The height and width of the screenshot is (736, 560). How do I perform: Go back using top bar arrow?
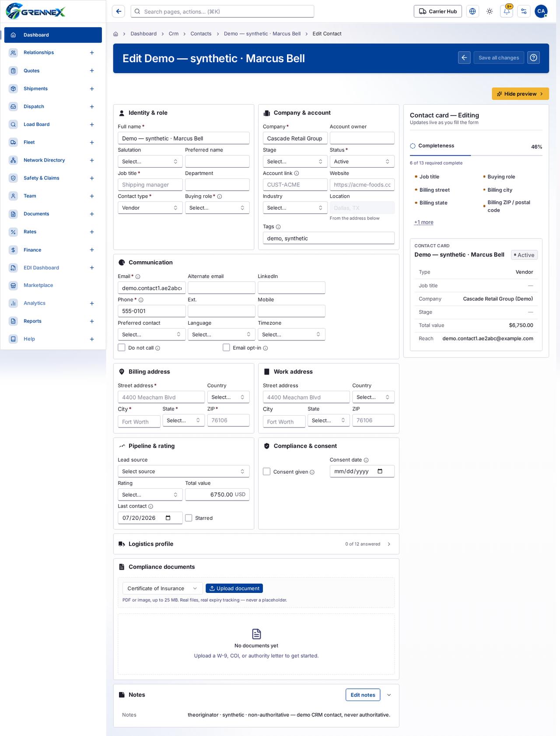(x=119, y=11)
